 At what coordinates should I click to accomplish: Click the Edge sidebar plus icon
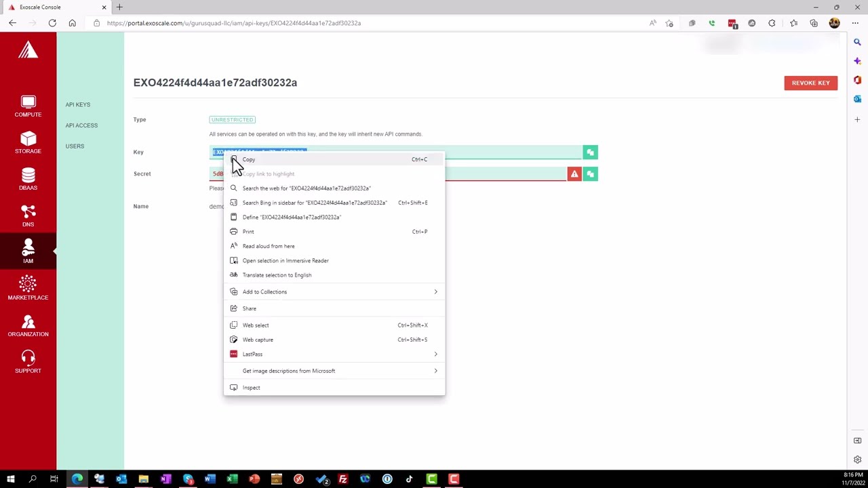857,119
